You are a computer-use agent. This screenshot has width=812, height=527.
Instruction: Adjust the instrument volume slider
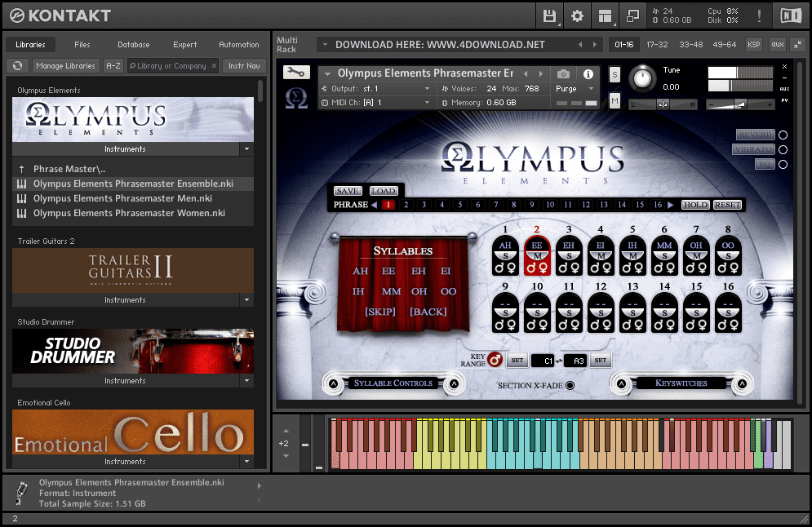[x=740, y=104]
